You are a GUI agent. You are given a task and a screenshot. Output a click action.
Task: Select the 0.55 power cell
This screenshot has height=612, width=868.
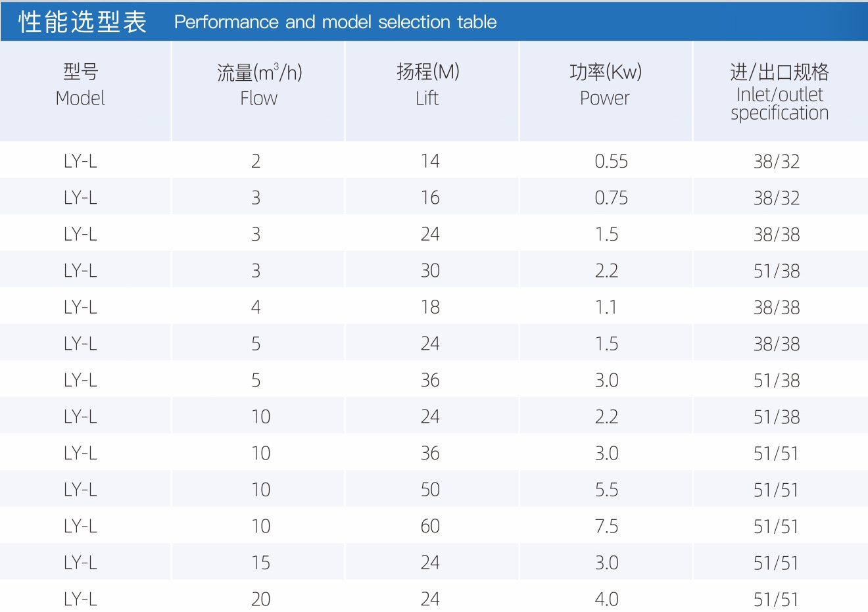point(611,161)
